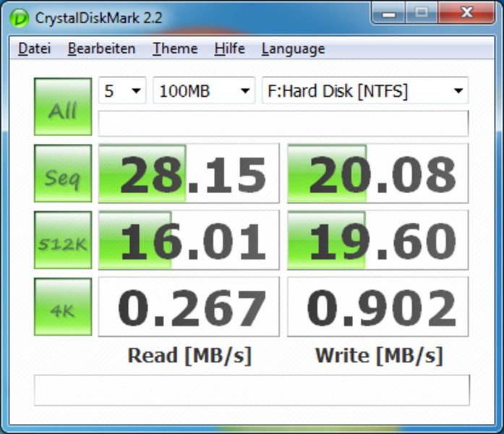Start the Seq sequential test
The image size is (504, 434).
click(63, 174)
